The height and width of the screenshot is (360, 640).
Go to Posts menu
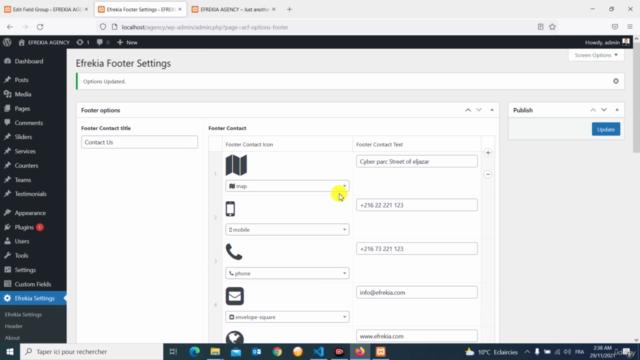[22, 80]
